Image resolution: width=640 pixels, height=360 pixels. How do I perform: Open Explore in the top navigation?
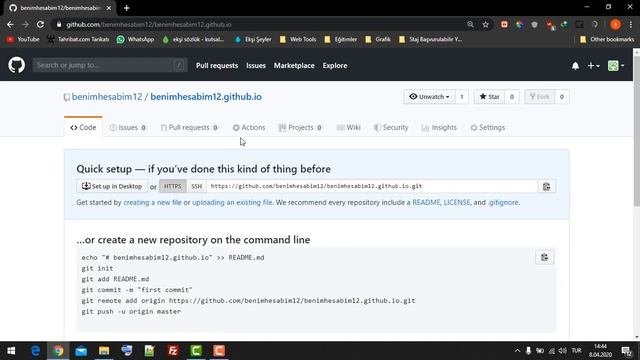pyautogui.click(x=335, y=65)
